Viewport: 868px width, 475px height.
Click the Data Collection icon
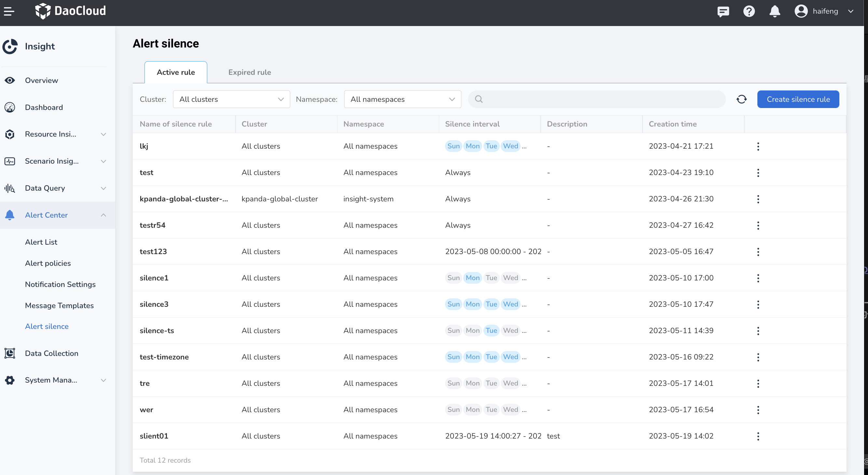coord(10,353)
